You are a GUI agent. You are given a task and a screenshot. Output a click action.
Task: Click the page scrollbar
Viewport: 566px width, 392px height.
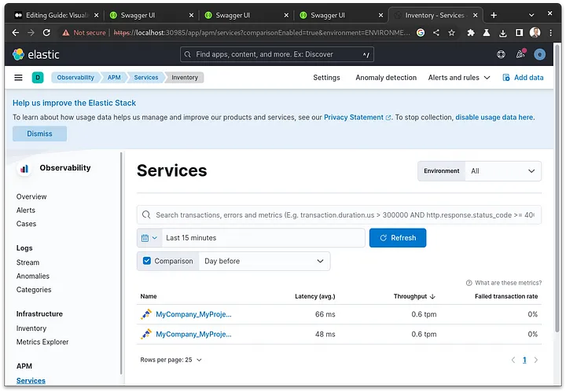557,188
